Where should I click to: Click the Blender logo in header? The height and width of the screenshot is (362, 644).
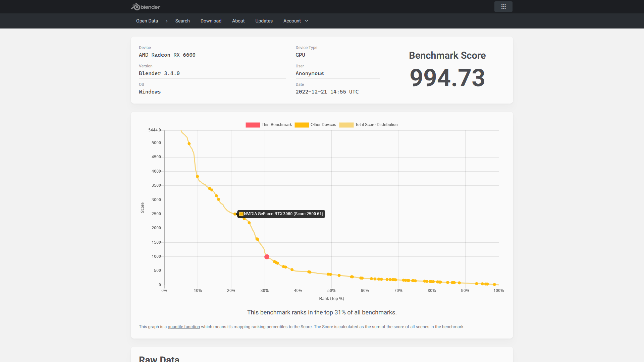146,7
